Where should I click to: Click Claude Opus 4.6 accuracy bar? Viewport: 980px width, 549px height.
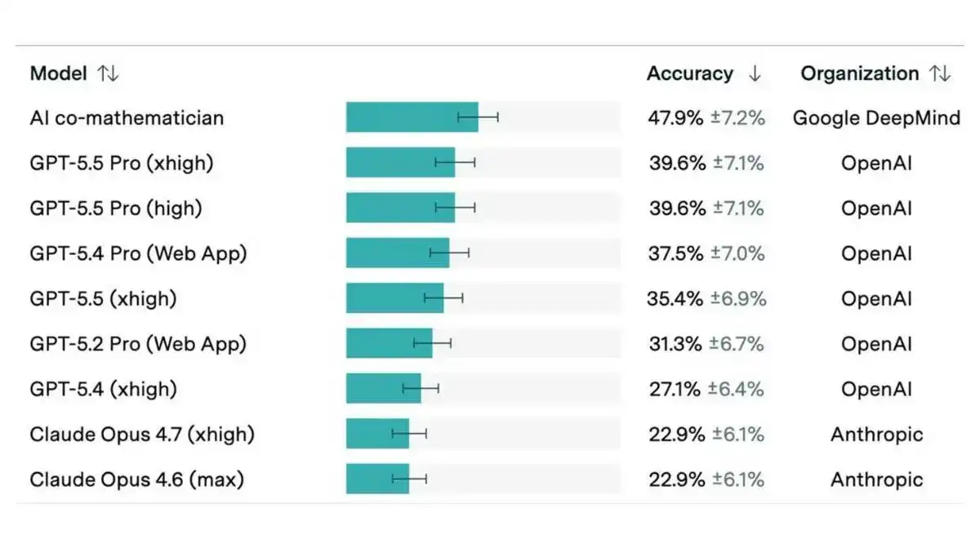pos(377,480)
